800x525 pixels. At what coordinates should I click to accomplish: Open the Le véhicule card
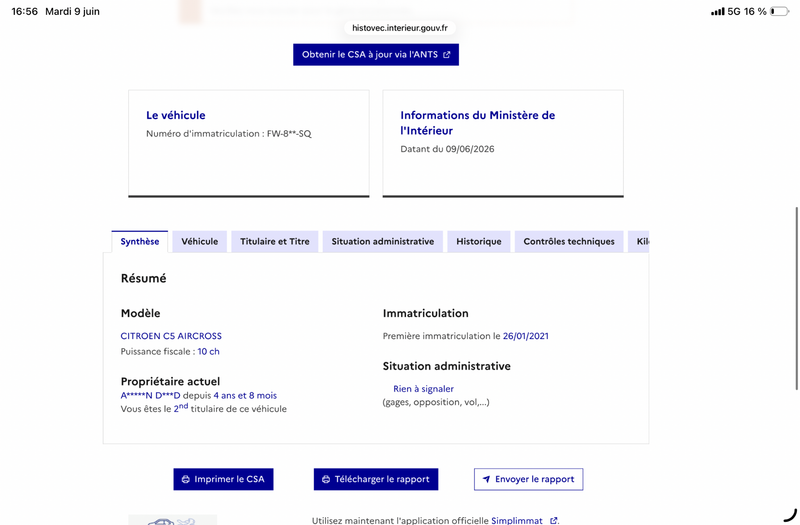tap(248, 143)
